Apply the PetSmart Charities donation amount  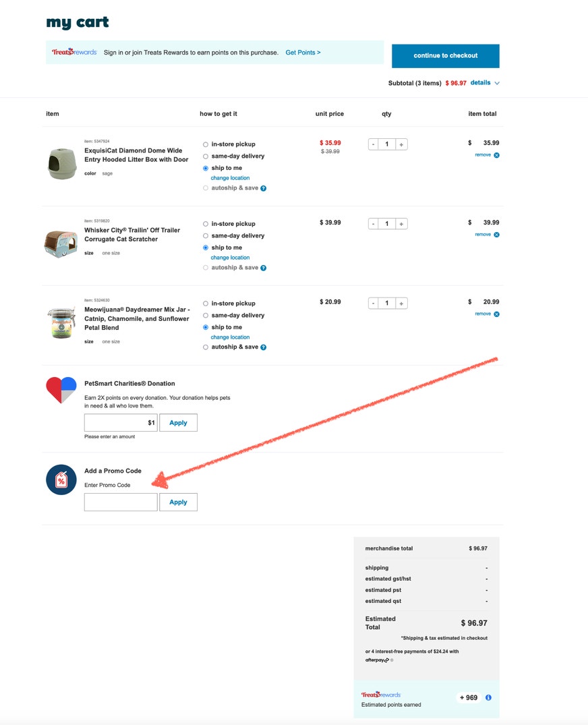tap(179, 423)
